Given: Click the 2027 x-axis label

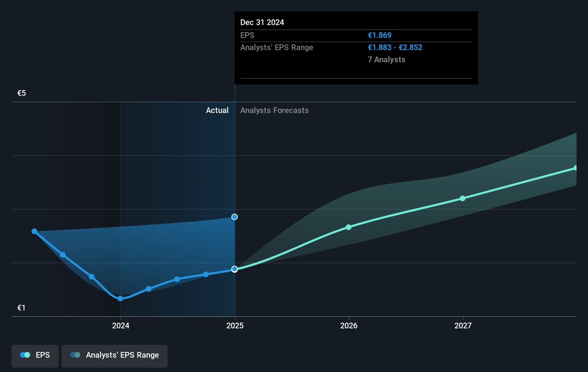Looking at the screenshot, I should pos(463,325).
